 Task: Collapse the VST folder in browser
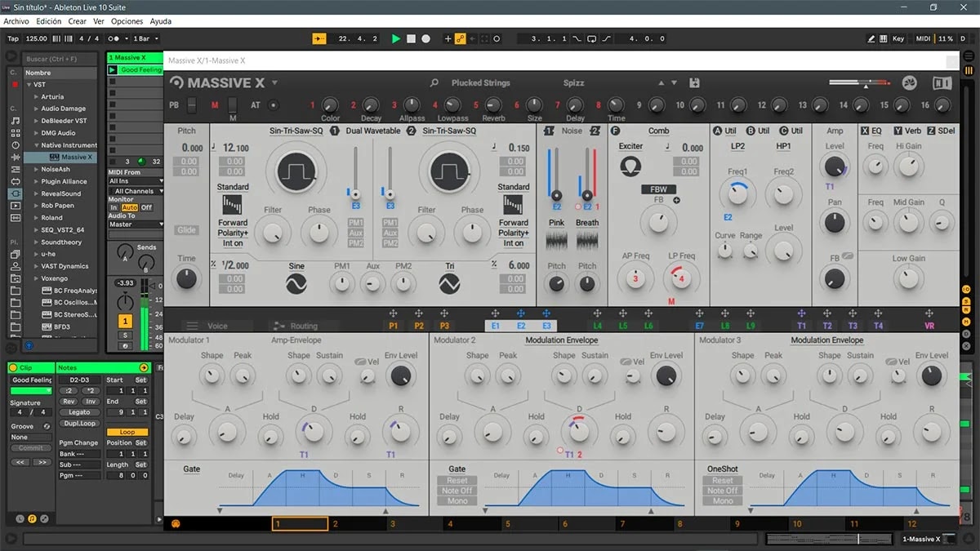coord(28,85)
